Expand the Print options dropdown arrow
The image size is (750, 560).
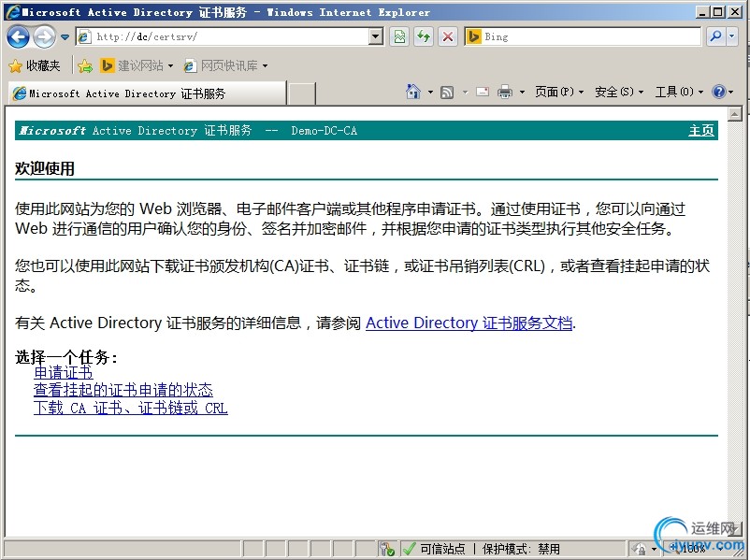coord(522,92)
